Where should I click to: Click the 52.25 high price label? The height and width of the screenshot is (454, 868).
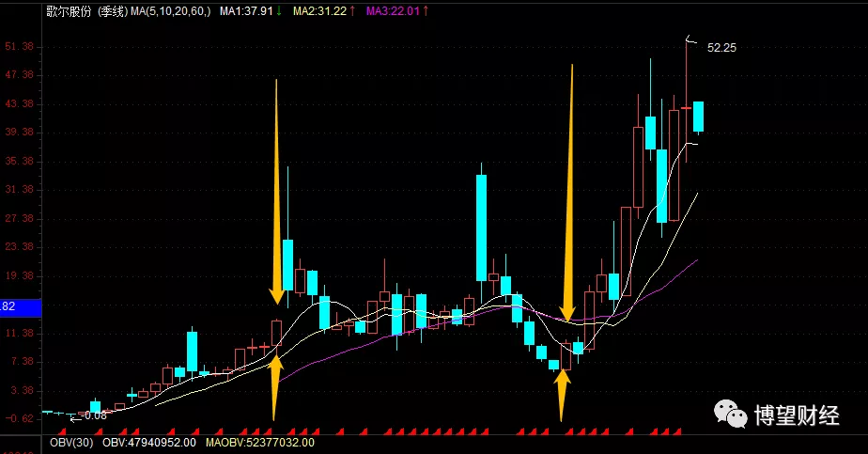tap(721, 48)
